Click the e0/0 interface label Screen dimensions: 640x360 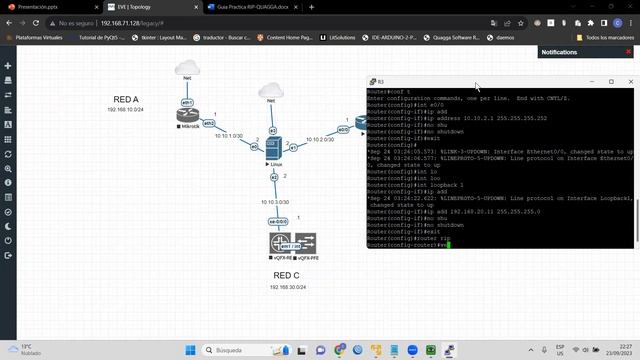coord(343,130)
